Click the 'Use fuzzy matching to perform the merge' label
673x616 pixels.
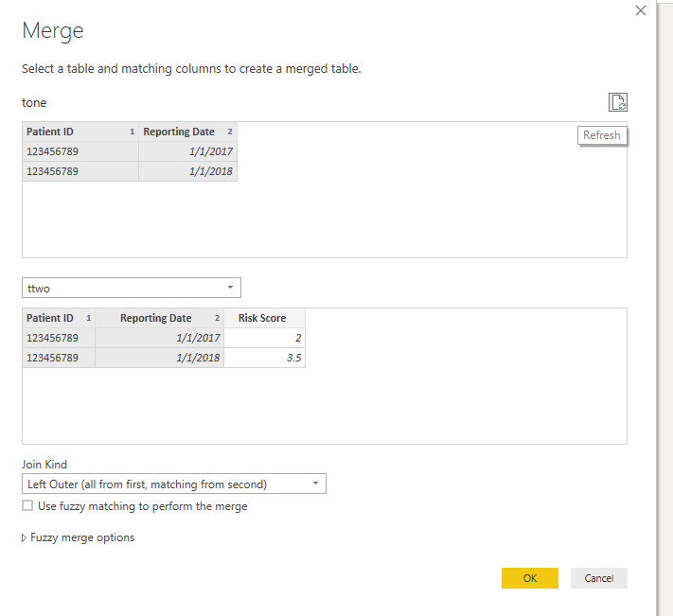pyautogui.click(x=143, y=506)
